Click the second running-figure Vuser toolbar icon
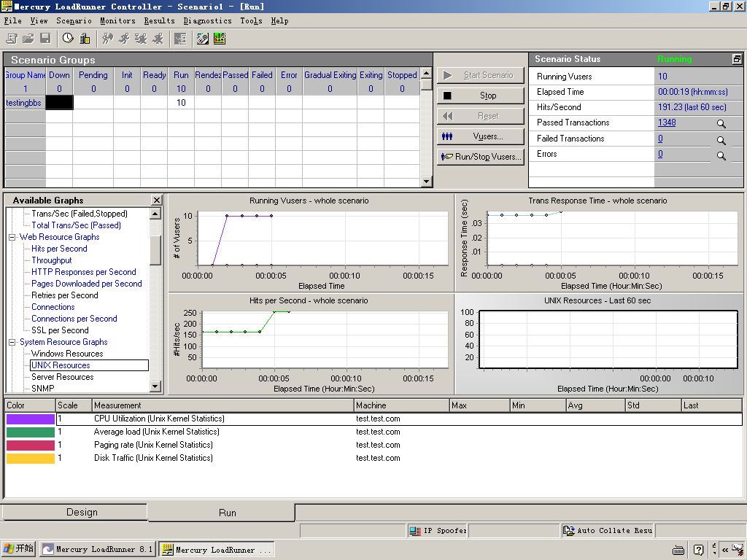The width and height of the screenshot is (747, 560). pyautogui.click(x=124, y=39)
